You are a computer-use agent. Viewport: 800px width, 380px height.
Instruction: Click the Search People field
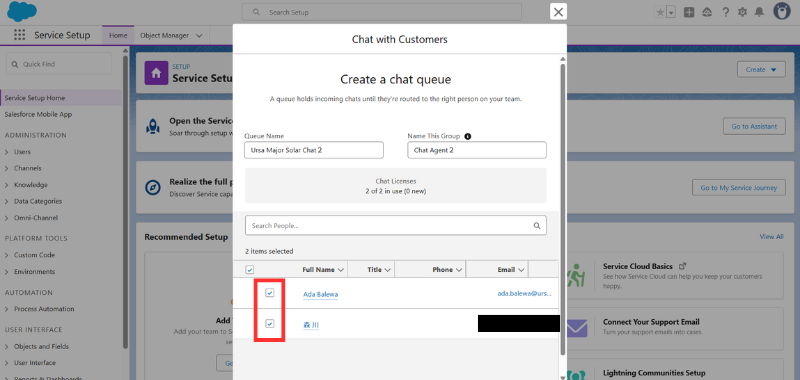tap(395, 225)
